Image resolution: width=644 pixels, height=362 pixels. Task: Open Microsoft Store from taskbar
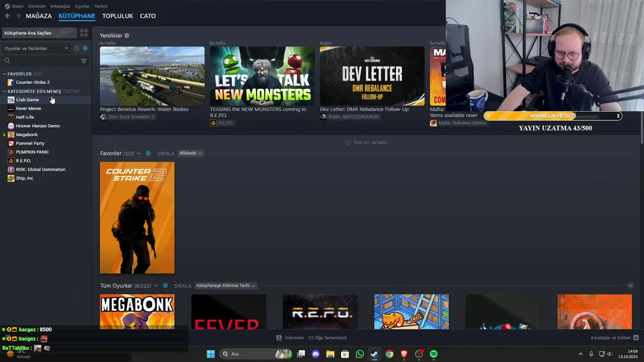pyautogui.click(x=345, y=354)
